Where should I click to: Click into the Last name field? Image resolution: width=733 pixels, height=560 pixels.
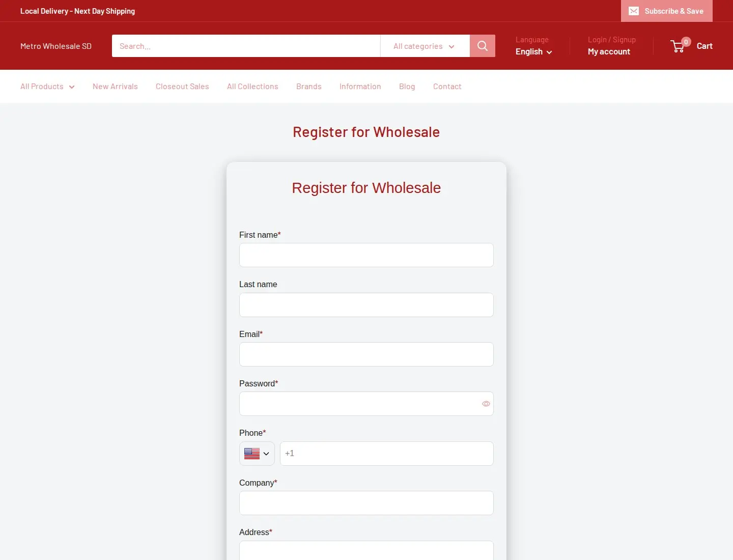(x=366, y=305)
